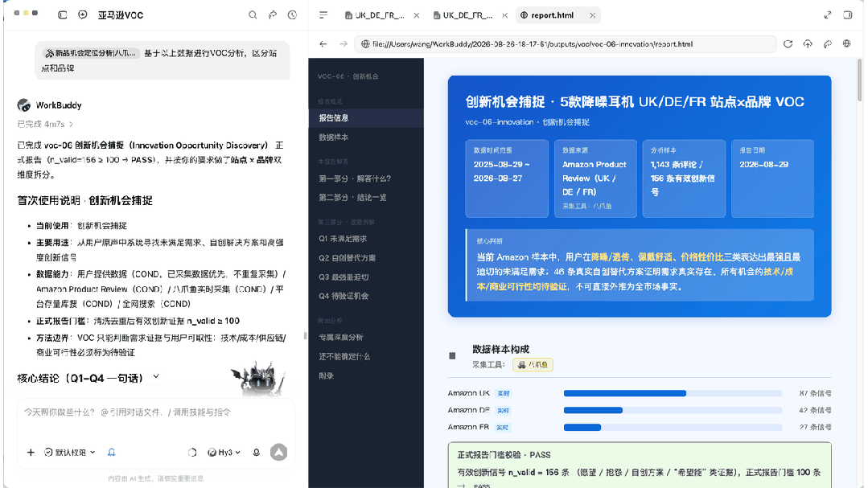This screenshot has height=488, width=868.
Task: Click the 分析样本 1,143 条评论 card
Action: (684, 178)
